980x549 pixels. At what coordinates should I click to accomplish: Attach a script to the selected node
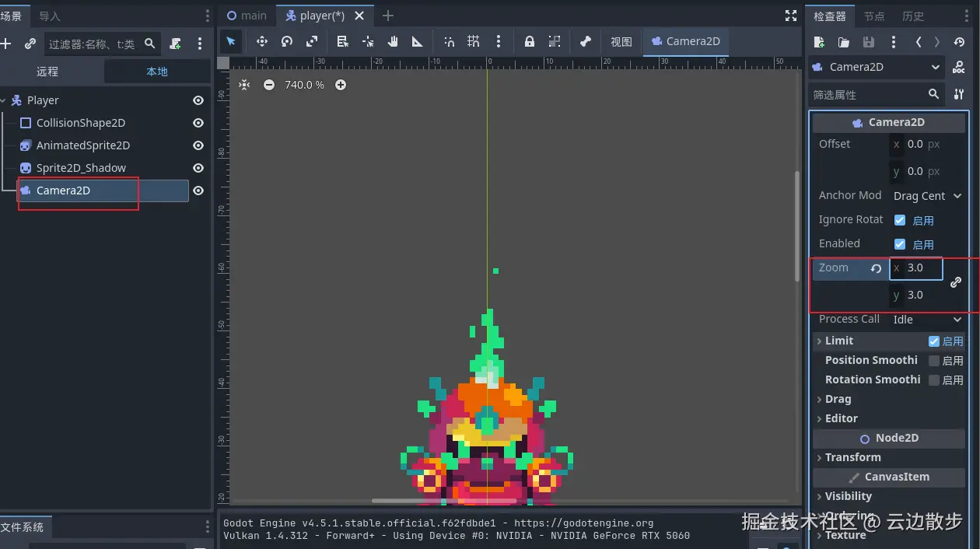(176, 44)
